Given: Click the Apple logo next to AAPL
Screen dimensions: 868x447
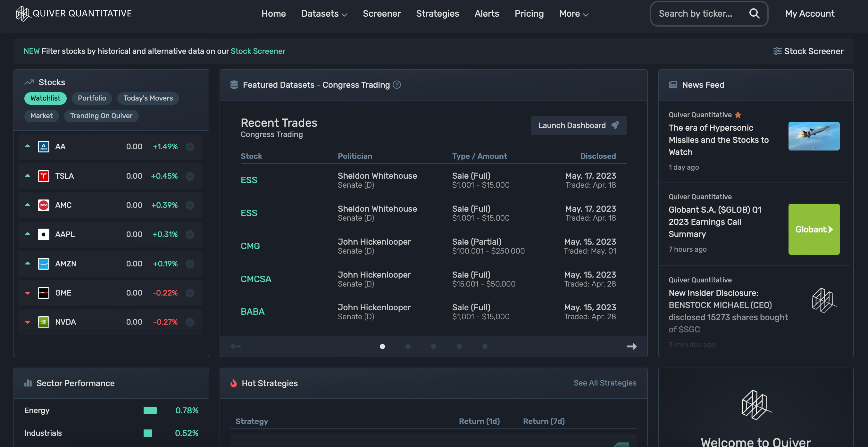Looking at the screenshot, I should (44, 234).
